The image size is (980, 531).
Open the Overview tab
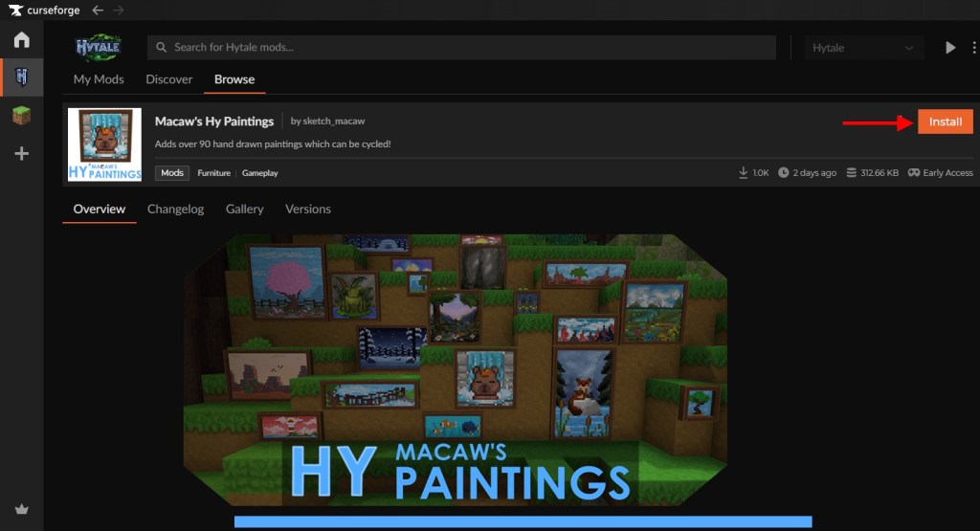point(100,210)
